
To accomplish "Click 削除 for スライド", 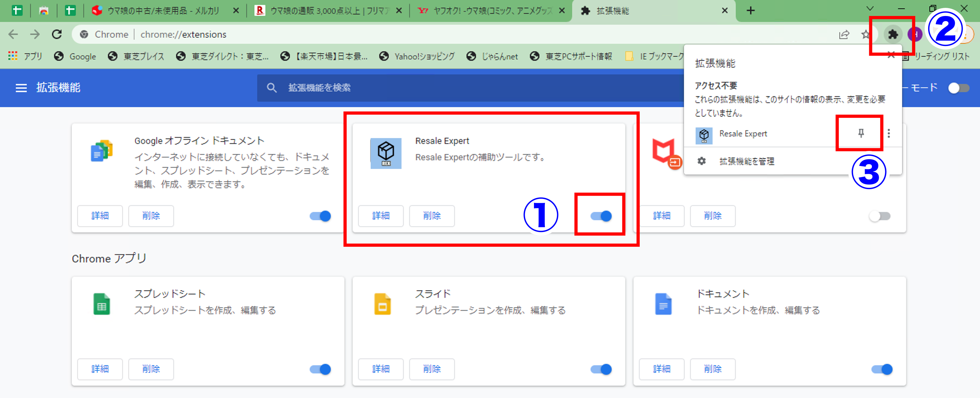I will pyautogui.click(x=432, y=369).
